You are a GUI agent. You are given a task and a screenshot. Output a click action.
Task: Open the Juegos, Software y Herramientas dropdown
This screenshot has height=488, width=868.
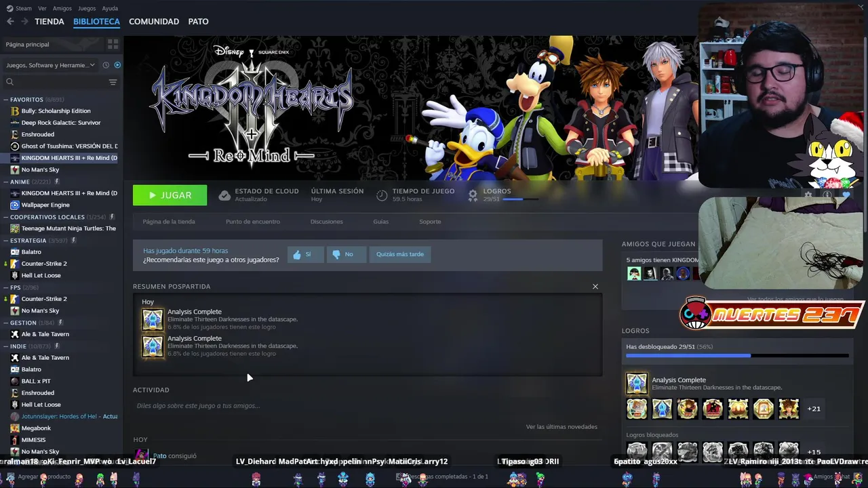tap(51, 65)
